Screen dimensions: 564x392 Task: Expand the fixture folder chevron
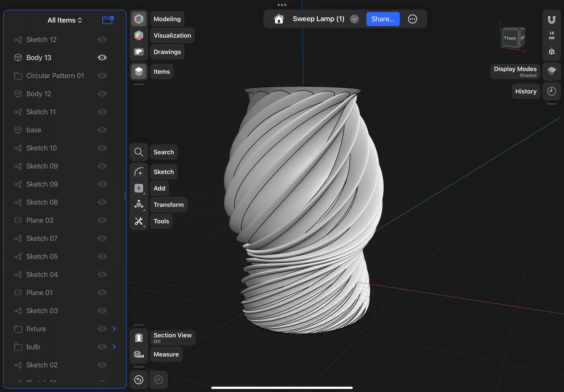point(114,329)
